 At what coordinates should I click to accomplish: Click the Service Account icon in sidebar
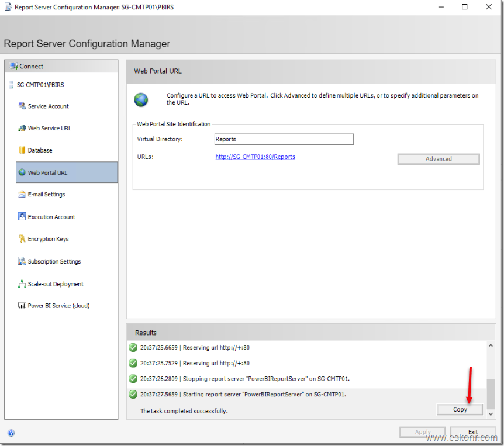pos(22,106)
